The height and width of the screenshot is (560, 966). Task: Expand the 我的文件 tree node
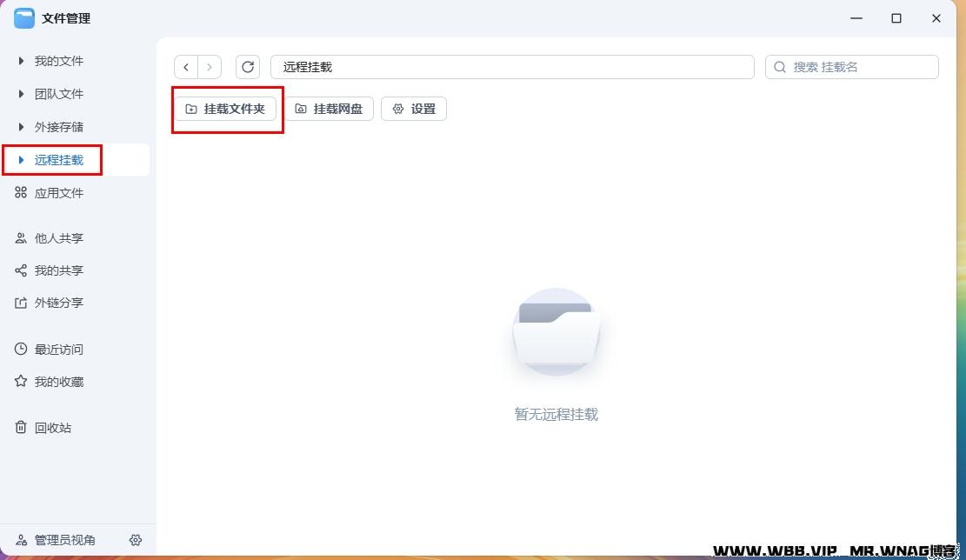(x=22, y=61)
